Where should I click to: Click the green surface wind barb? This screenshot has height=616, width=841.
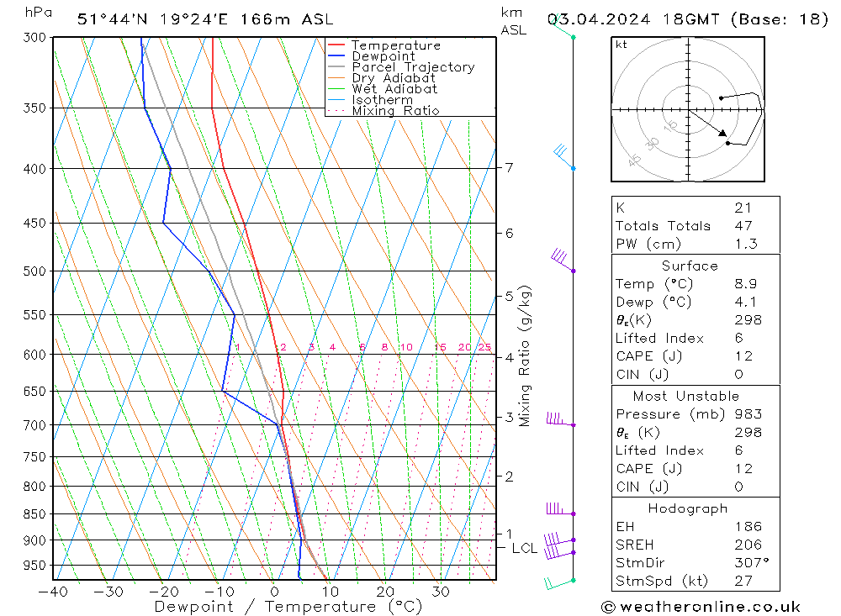[x=560, y=583]
